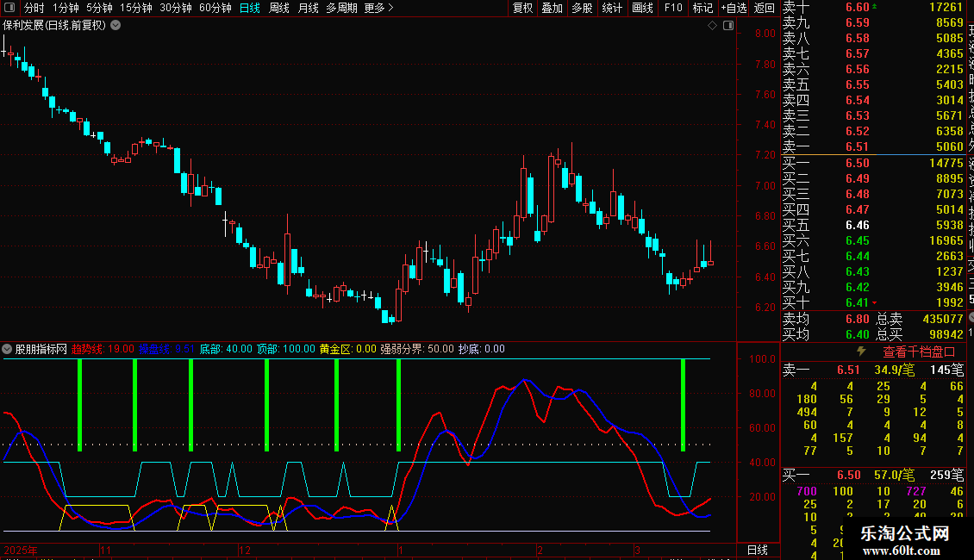
Task: Expand the 更多 more periods menu
Action: (379, 8)
